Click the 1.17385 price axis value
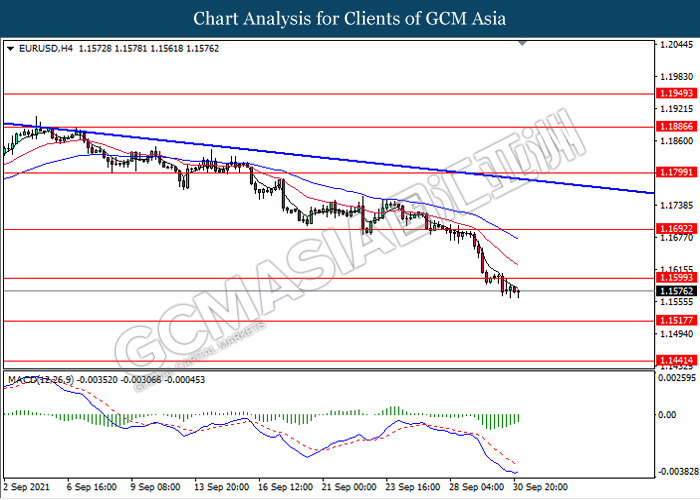This screenshot has height=500, width=700. tap(677, 205)
